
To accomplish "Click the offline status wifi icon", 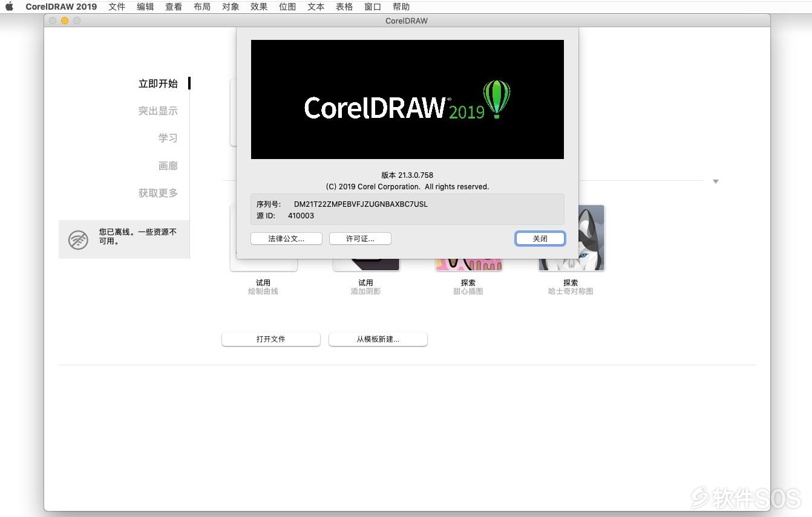I will 78,240.
